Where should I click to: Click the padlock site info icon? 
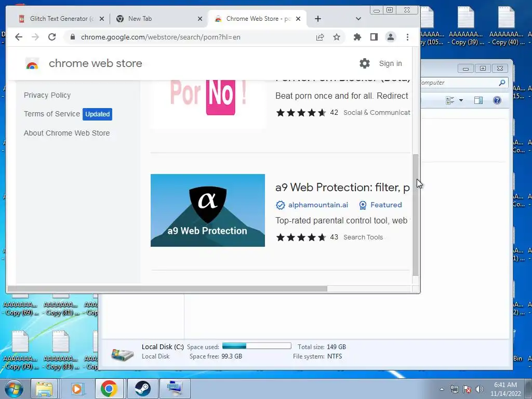(x=72, y=37)
